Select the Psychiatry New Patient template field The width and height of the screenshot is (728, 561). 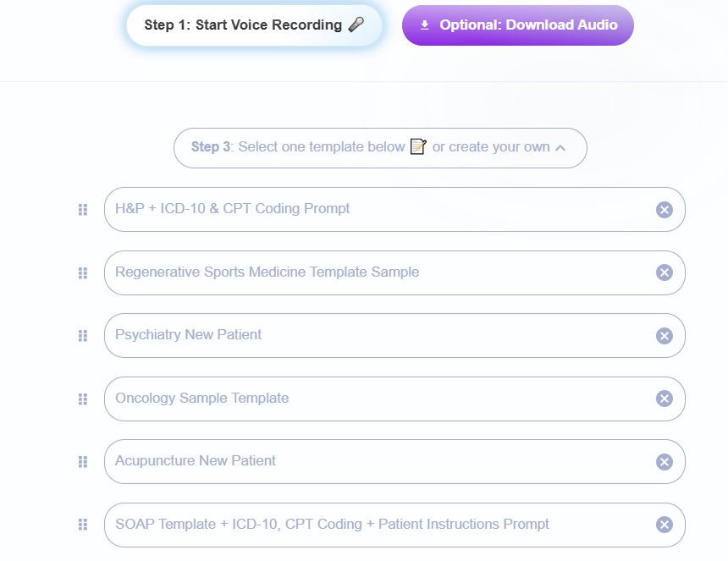(x=372, y=335)
